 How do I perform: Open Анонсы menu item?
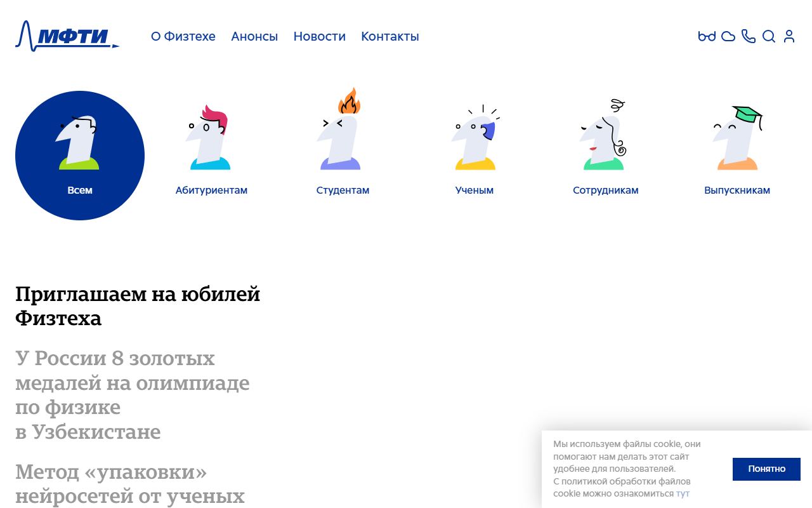254,36
